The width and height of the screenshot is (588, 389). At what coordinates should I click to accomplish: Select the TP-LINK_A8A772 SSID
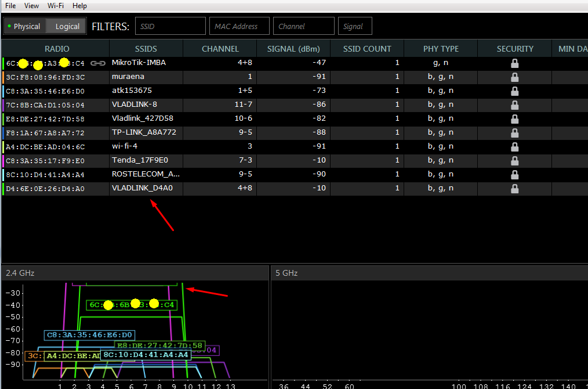pos(144,132)
